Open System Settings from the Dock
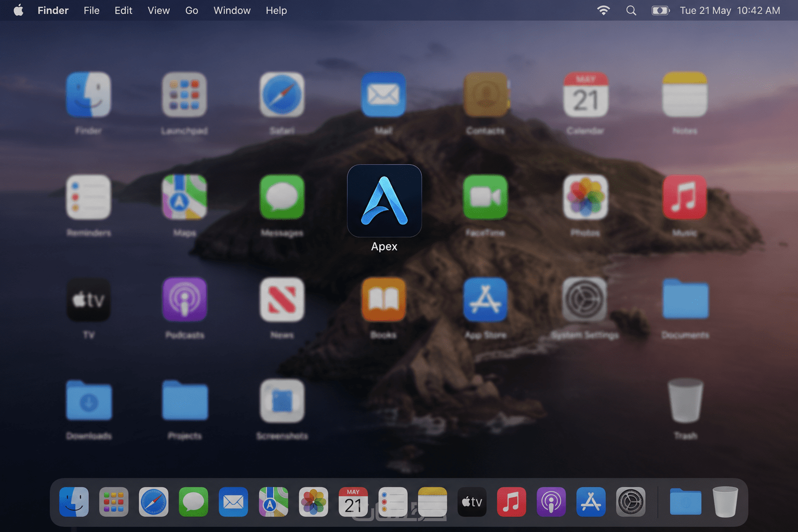The height and width of the screenshot is (532, 798). click(631, 502)
